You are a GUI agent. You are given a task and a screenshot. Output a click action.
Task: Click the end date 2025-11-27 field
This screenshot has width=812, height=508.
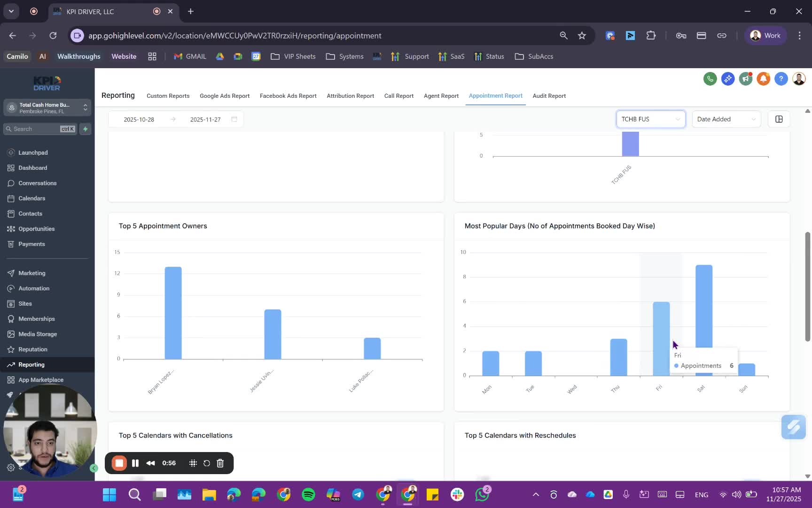(x=205, y=119)
